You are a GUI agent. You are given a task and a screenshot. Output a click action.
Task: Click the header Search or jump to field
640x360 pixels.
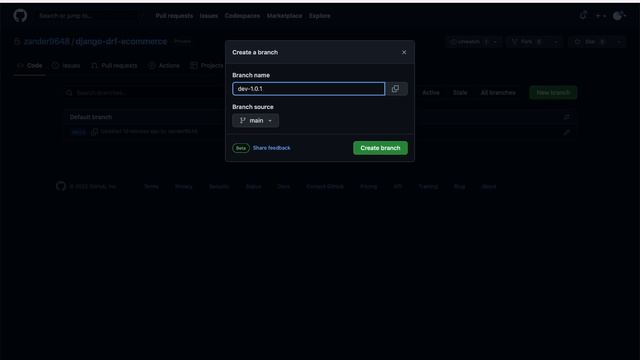pyautogui.click(x=90, y=16)
